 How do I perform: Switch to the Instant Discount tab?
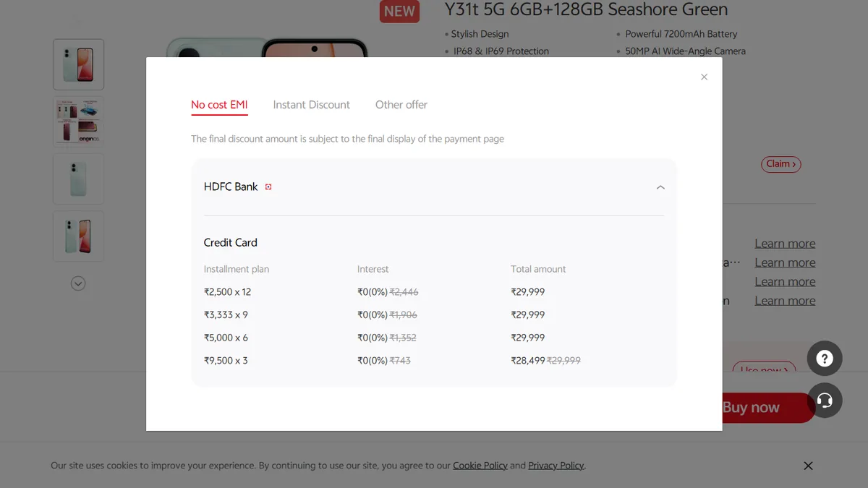312,105
